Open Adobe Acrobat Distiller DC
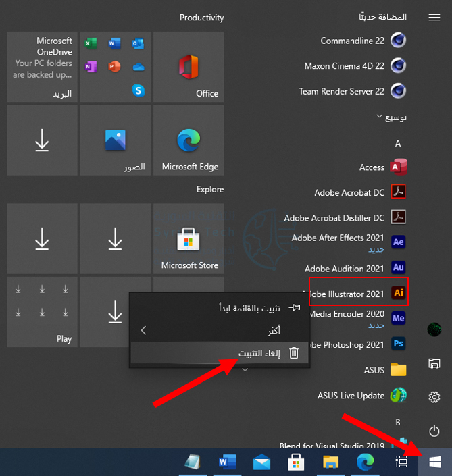452x476 pixels. [x=345, y=217]
